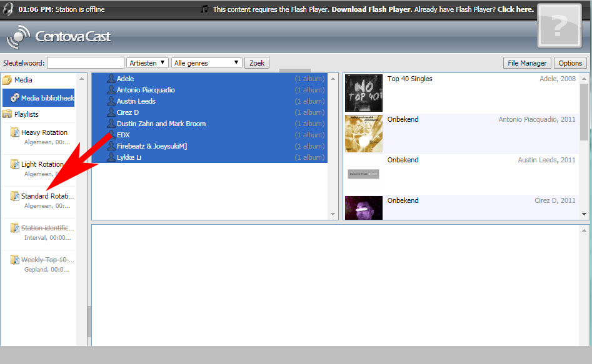Open the Heavy Rotation playlist
Viewport: 592px width, 364px height.
[x=44, y=132]
